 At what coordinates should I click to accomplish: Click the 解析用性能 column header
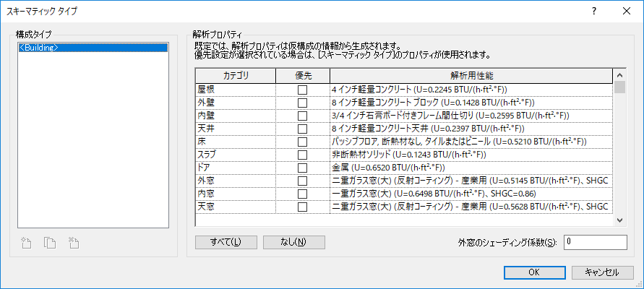point(470,75)
